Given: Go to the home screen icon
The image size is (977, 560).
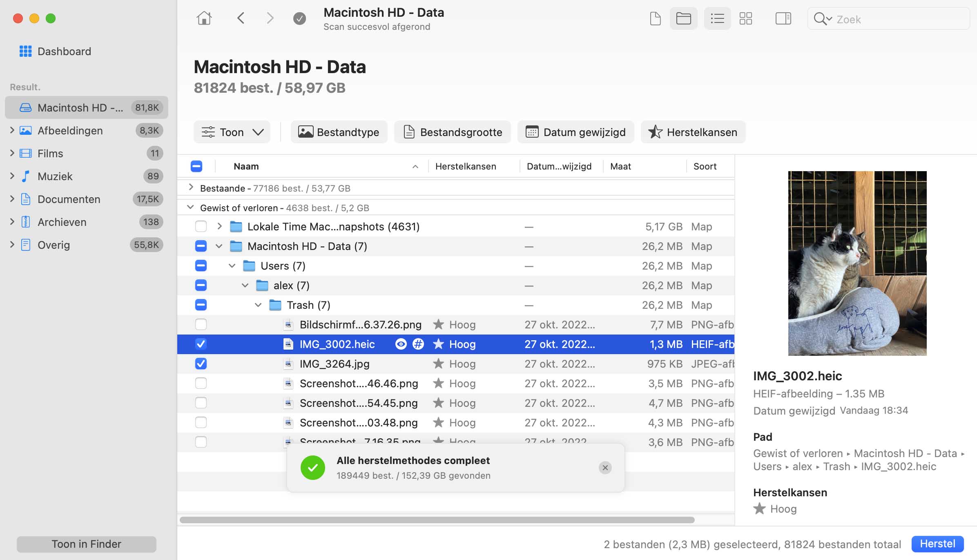Looking at the screenshot, I should (x=204, y=18).
